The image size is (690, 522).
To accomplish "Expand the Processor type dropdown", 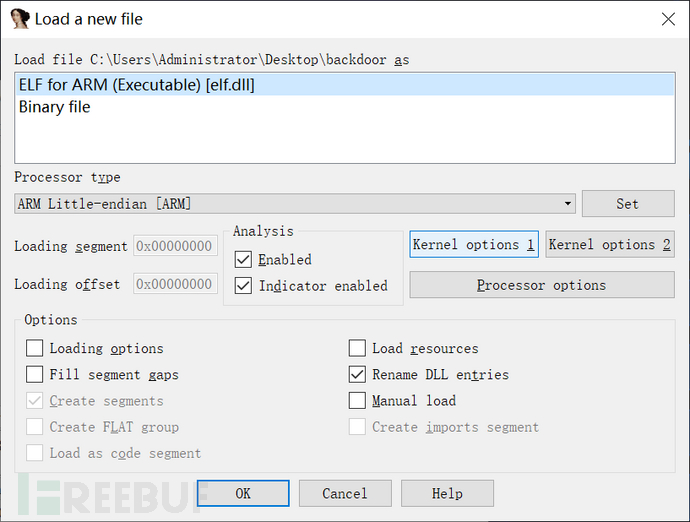I will click(568, 204).
